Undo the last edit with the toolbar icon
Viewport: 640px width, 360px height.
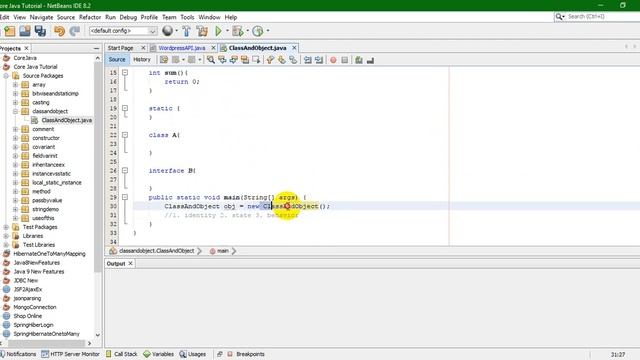pyautogui.click(x=60, y=31)
